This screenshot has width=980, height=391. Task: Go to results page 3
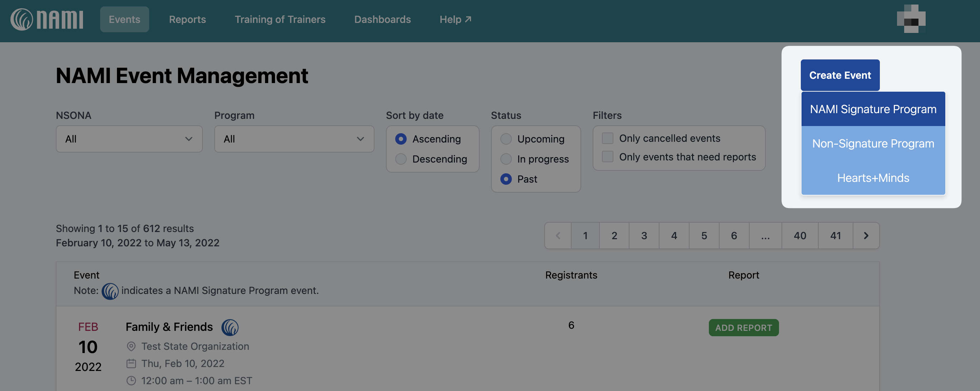[644, 236]
